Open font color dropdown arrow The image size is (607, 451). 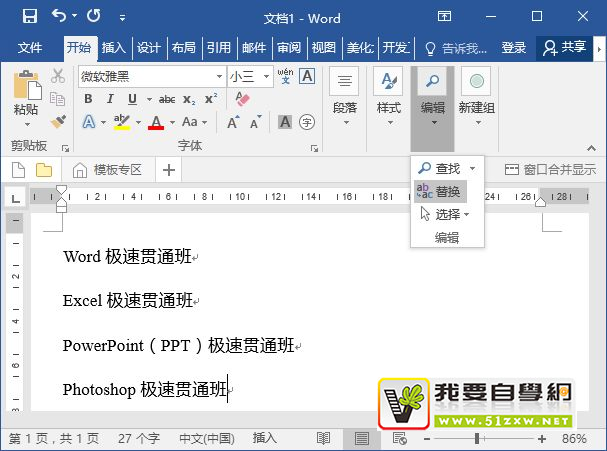click(x=172, y=122)
